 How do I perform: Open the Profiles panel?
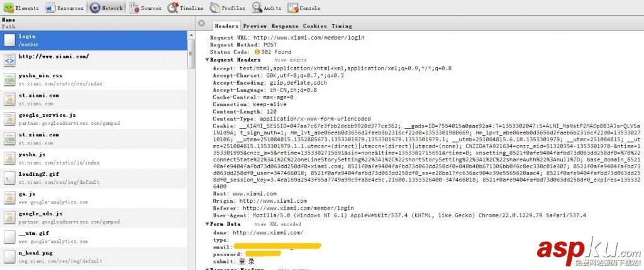tap(228, 8)
